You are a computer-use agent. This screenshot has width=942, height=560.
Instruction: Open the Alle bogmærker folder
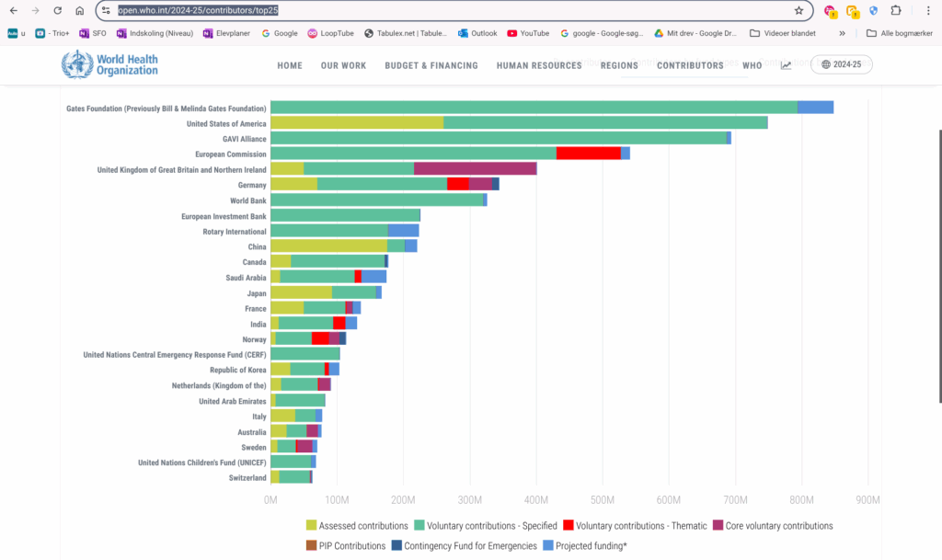click(x=900, y=33)
